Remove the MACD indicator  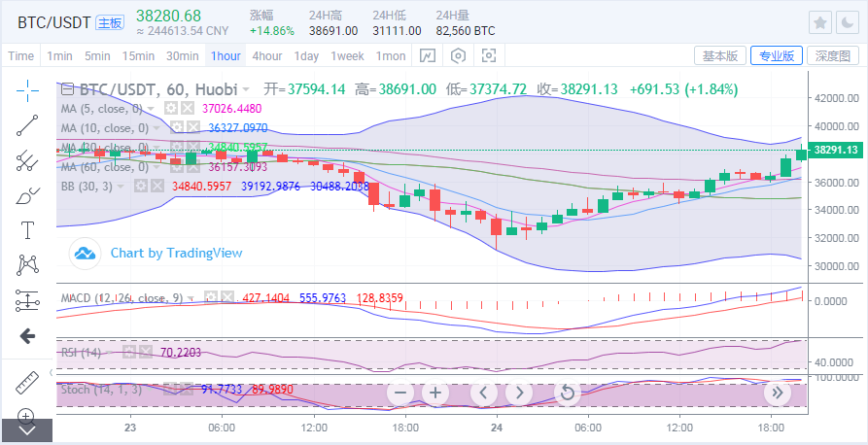[x=227, y=297]
